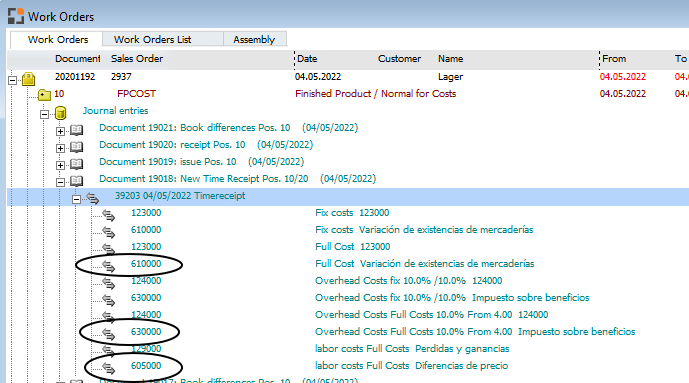Viewport: 689px width, 383px height.
Task: Click labor costs Full Costs Perdidas y ganancias
Action: pos(412,349)
